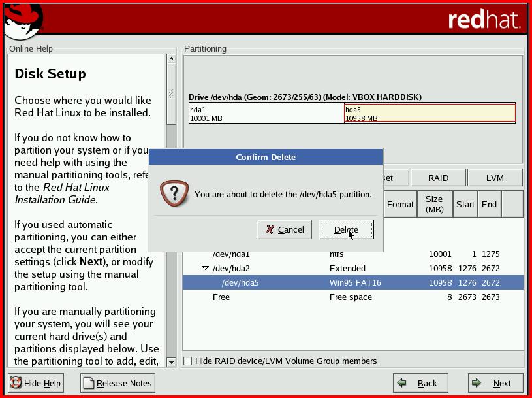Click the Hide Help button
Image resolution: width=532 pixels, height=398 pixels.
point(36,383)
